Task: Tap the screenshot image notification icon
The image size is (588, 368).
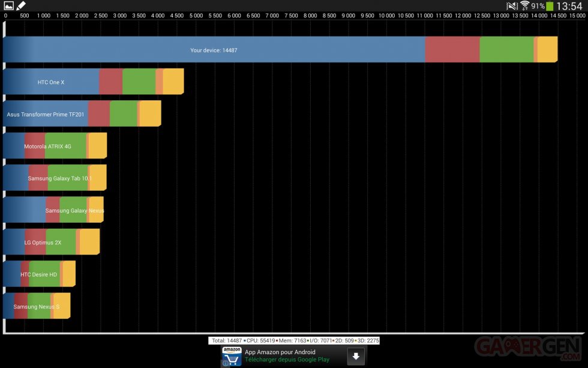Action: tap(8, 6)
